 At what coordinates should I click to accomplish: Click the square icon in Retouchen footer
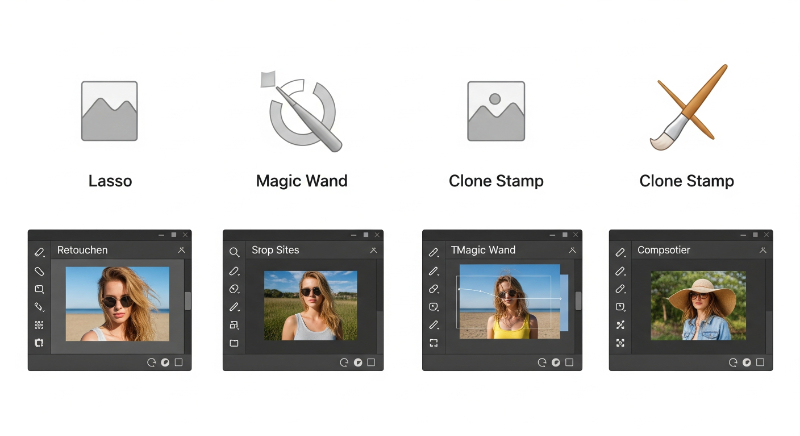pos(179,362)
